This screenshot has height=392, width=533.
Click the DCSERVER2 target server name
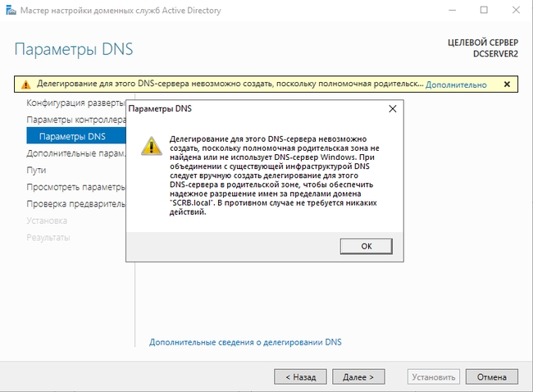[495, 54]
